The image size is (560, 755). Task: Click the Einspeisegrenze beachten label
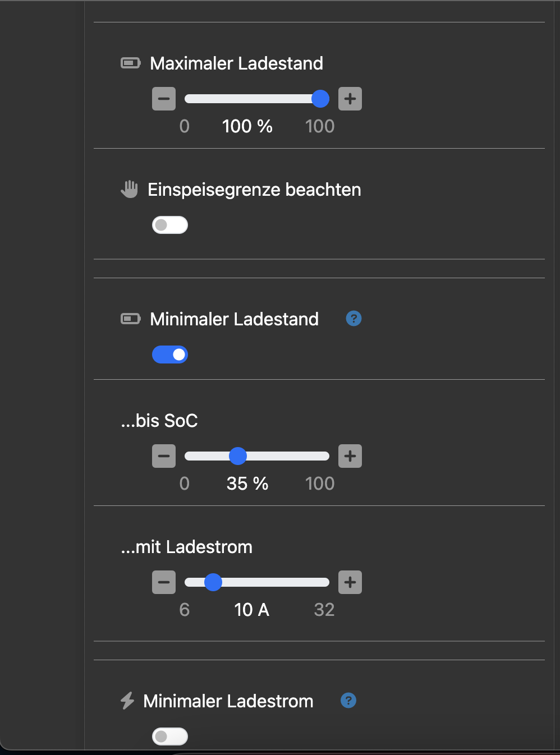[254, 190]
